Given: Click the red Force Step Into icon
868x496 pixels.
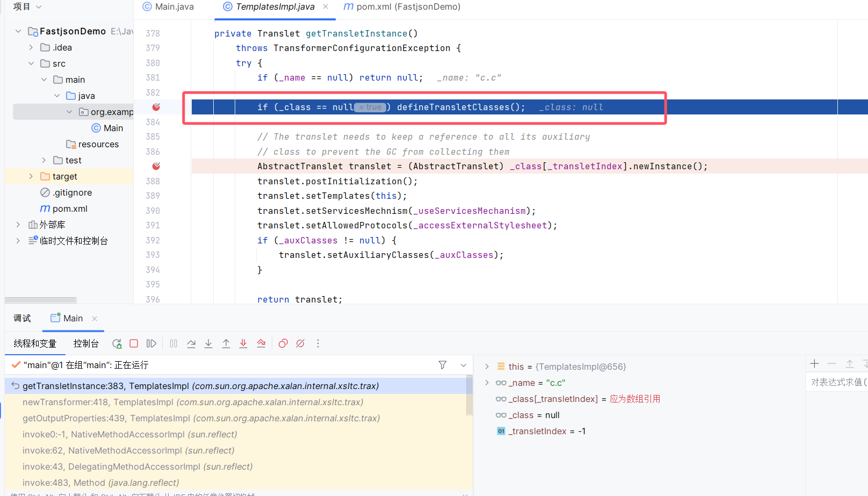Looking at the screenshot, I should click(243, 343).
